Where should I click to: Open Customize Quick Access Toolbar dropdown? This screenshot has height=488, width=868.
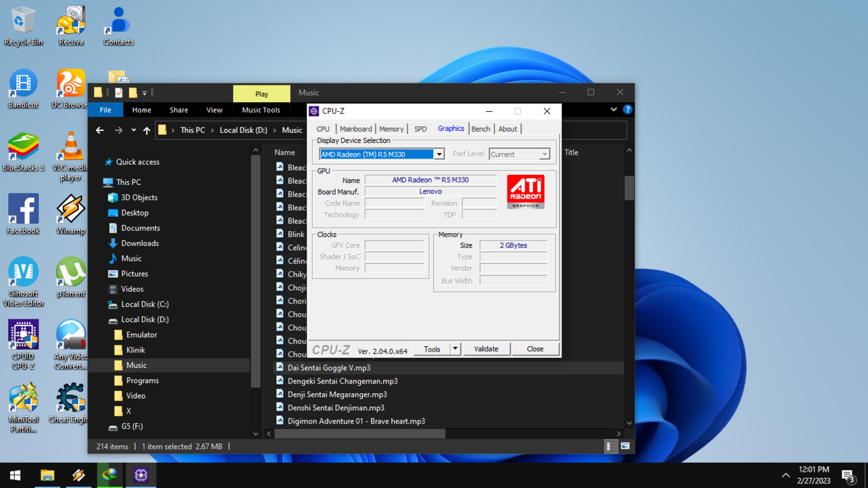click(144, 93)
